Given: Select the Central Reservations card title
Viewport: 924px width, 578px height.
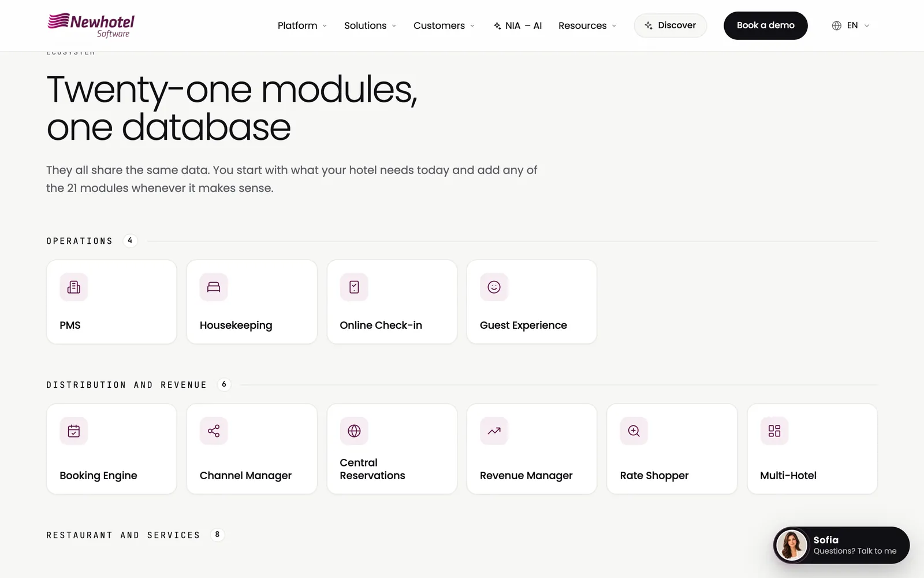Looking at the screenshot, I should [372, 469].
